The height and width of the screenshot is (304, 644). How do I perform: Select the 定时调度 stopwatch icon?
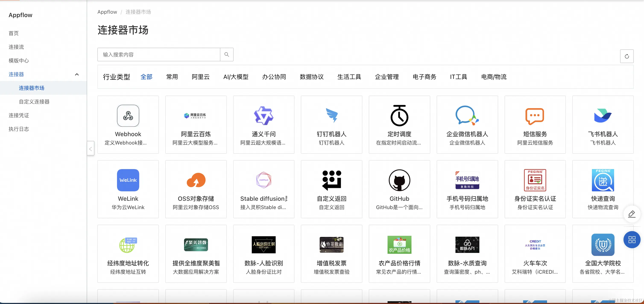399,116
